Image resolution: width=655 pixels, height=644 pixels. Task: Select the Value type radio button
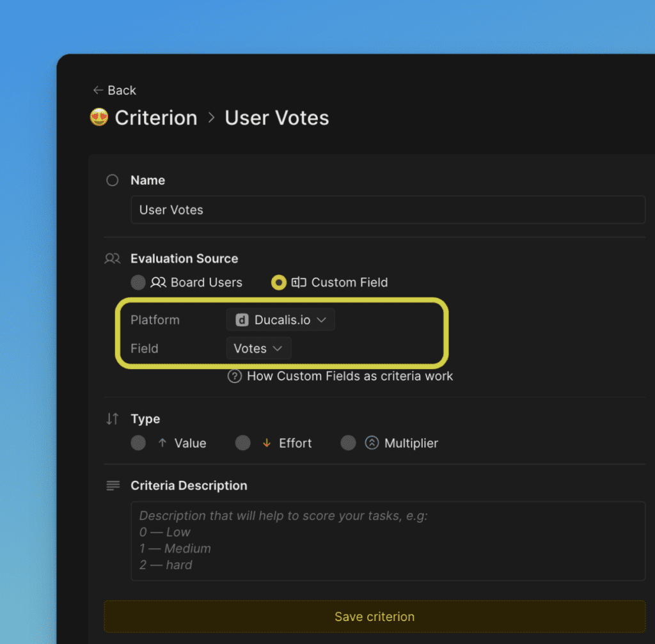pyautogui.click(x=138, y=443)
